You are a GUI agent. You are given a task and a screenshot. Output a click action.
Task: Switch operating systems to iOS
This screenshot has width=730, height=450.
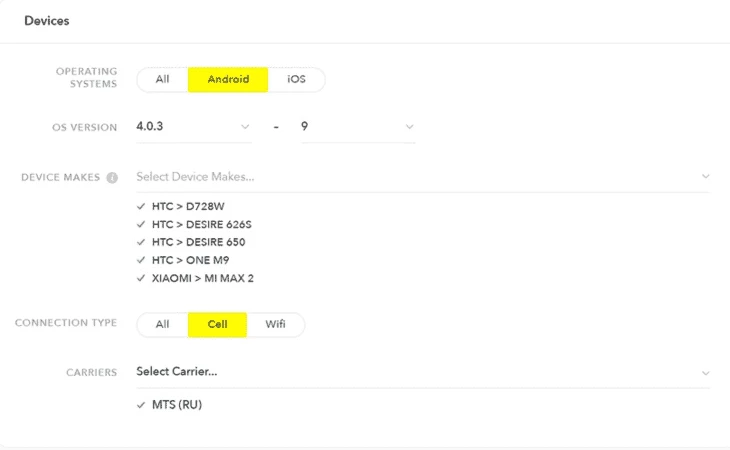pyautogui.click(x=296, y=80)
